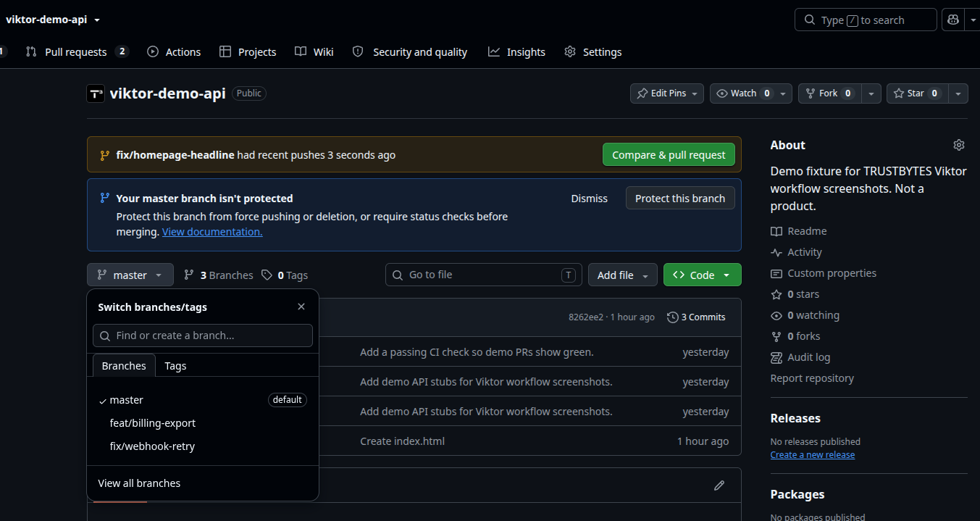Open the viktor-demo-api account switcher dropdown

(53, 20)
